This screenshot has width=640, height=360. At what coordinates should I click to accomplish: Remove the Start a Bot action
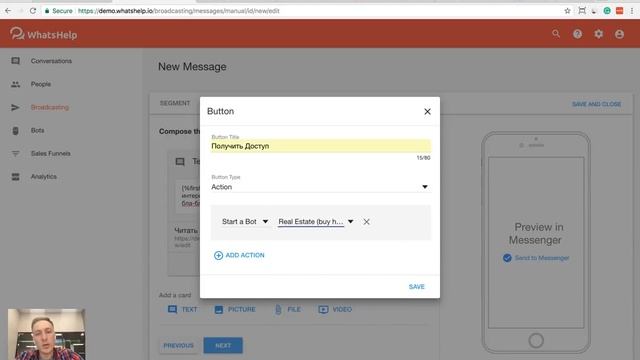(x=367, y=222)
